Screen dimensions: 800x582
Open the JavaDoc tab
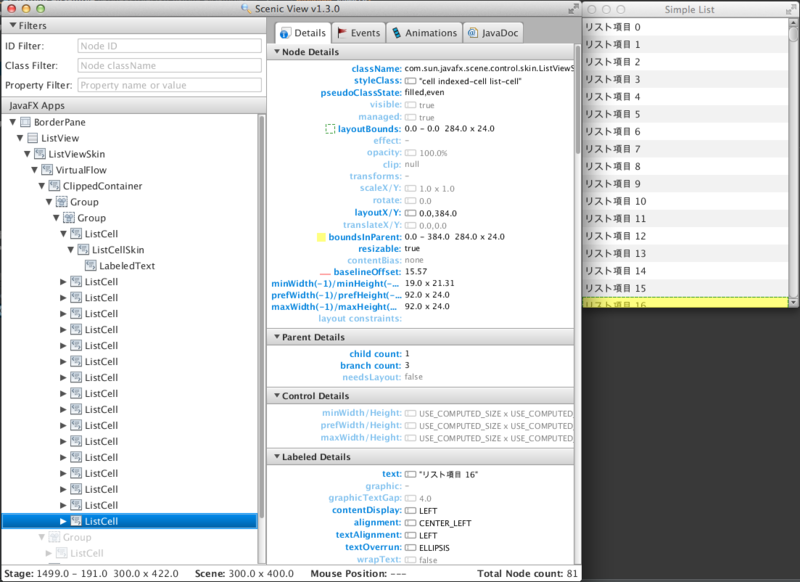pyautogui.click(x=493, y=33)
